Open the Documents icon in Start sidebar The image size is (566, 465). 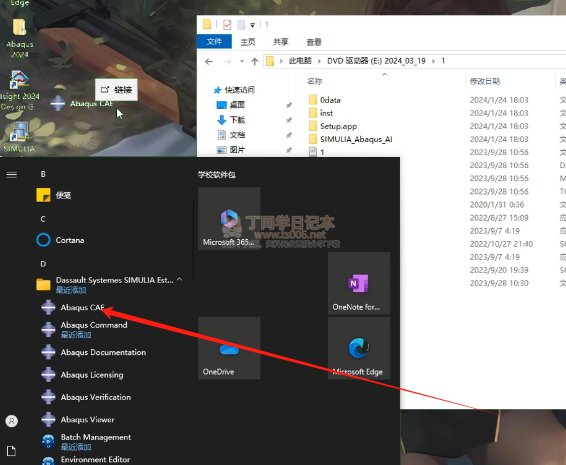pos(12,451)
